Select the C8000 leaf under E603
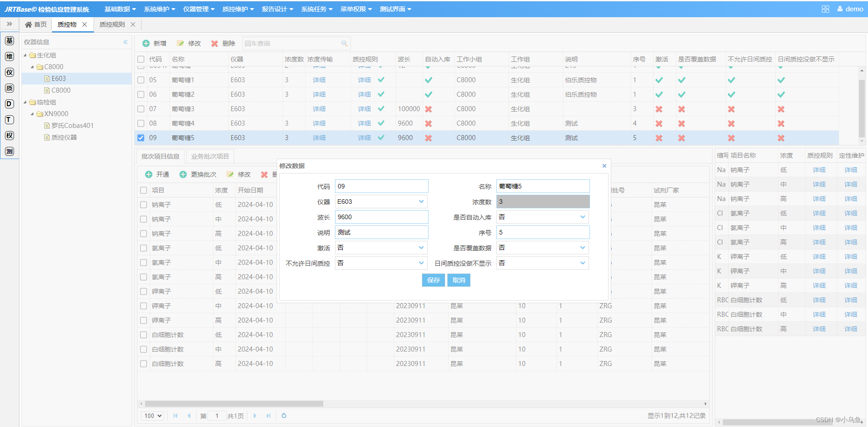The height and width of the screenshot is (427, 868). (x=61, y=90)
